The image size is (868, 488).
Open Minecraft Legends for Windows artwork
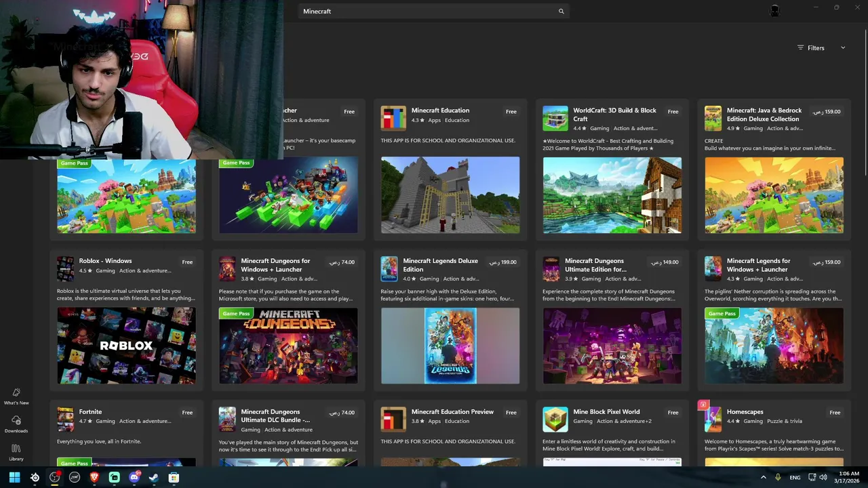(x=774, y=346)
